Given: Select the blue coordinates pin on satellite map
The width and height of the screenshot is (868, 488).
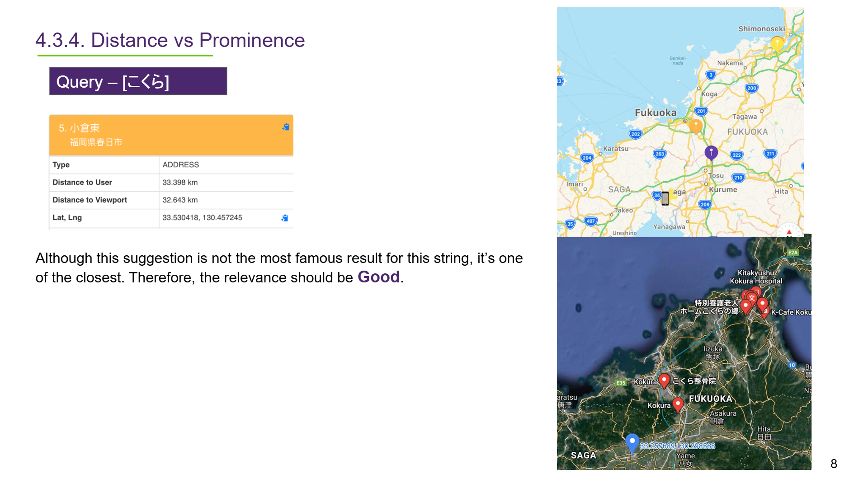Looking at the screenshot, I should (632, 443).
